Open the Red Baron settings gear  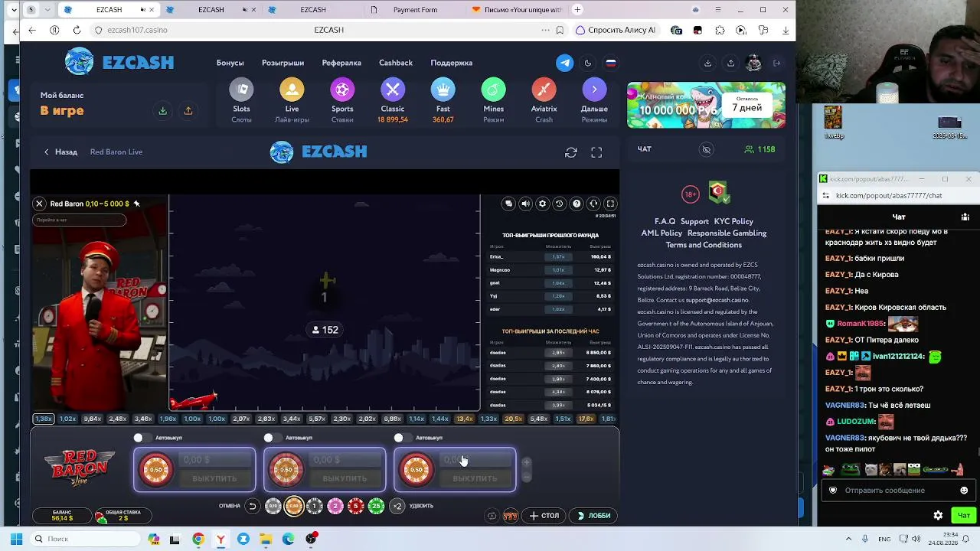(542, 204)
